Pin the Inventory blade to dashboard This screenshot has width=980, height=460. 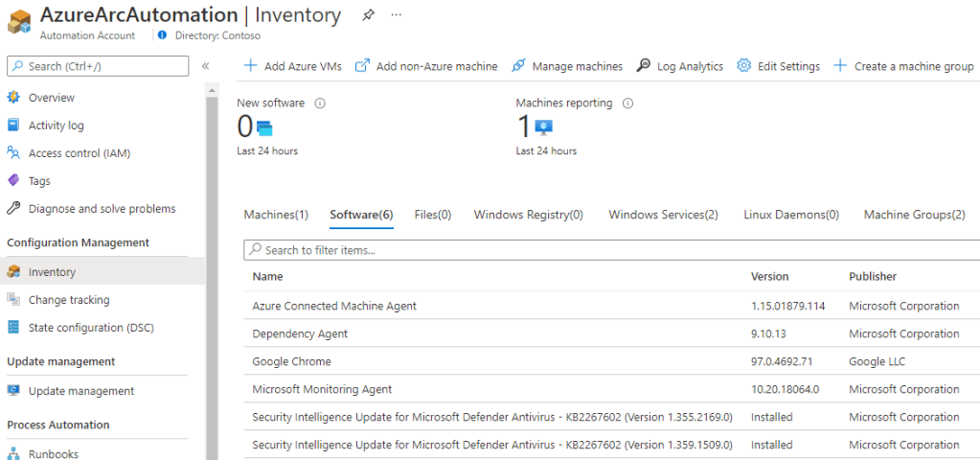368,15
